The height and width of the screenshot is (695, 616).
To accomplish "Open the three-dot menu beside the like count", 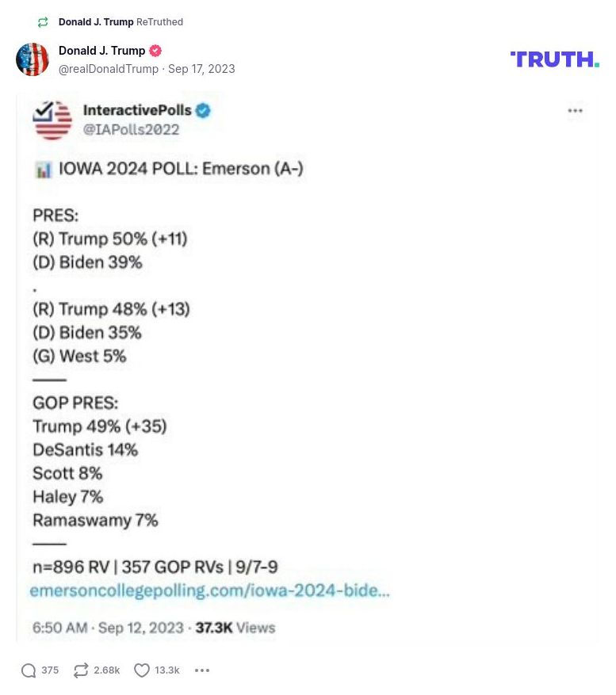I will point(202,670).
